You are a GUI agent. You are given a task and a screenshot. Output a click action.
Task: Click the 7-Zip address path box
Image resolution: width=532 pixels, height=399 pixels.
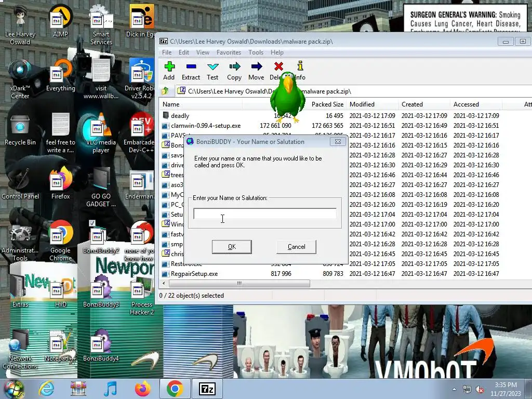coord(353,91)
